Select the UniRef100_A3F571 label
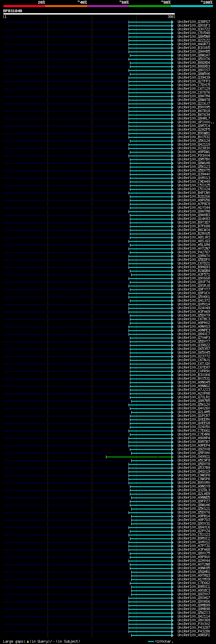 pos(194,274)
